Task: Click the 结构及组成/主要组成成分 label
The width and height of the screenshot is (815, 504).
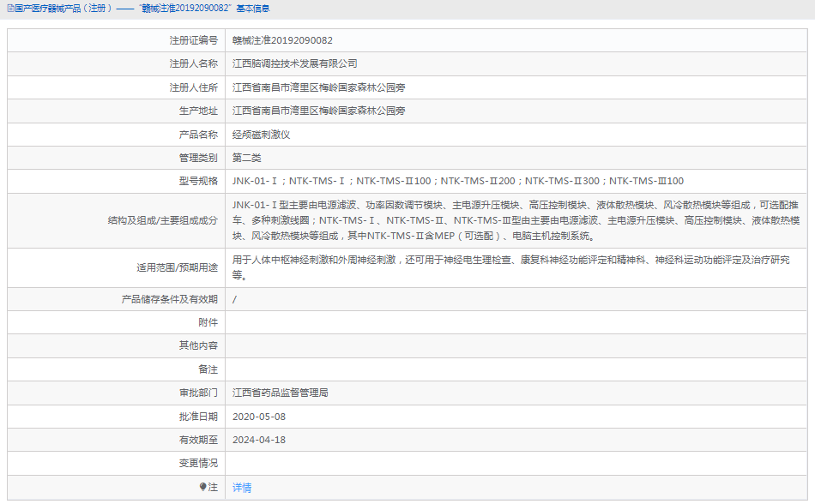Action: pyautogui.click(x=163, y=220)
